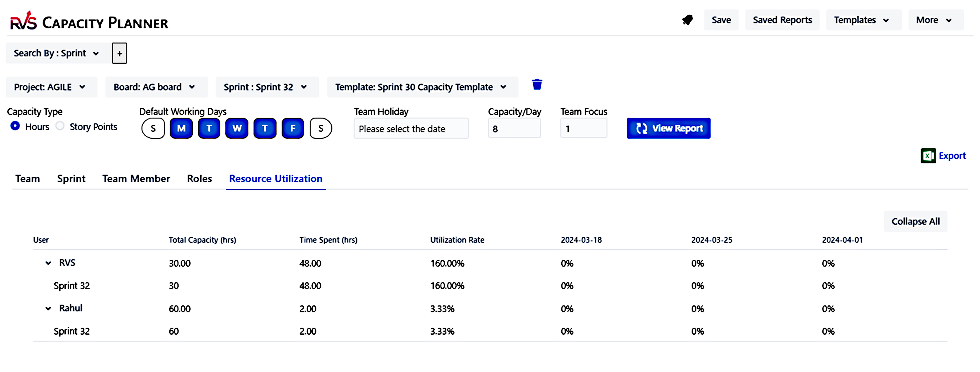Open the More menu

click(x=935, y=20)
